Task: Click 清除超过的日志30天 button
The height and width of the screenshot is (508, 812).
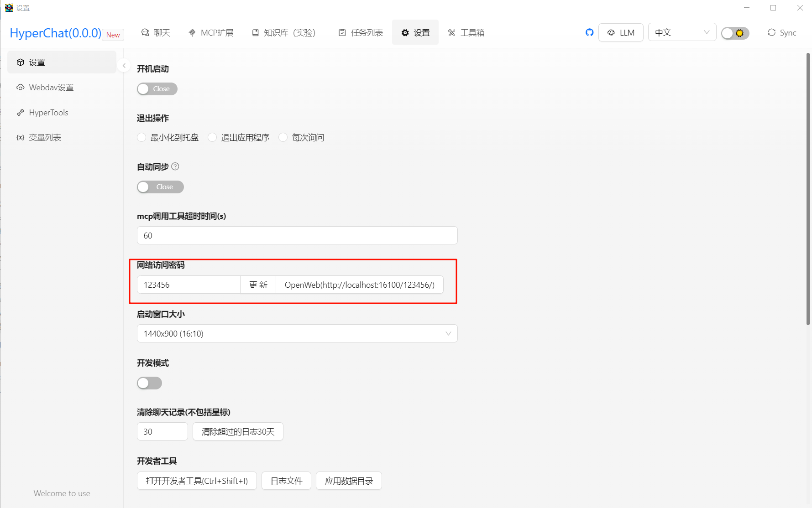Action: tap(238, 431)
